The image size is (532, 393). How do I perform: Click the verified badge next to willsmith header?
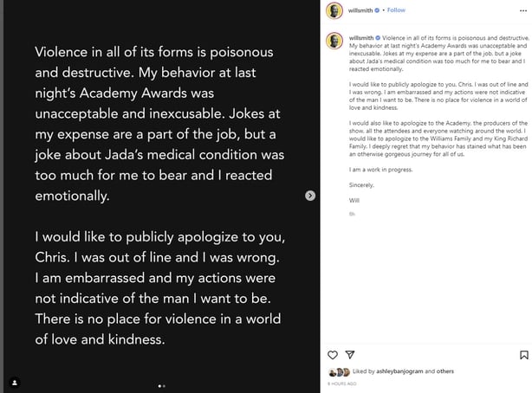coord(378,10)
